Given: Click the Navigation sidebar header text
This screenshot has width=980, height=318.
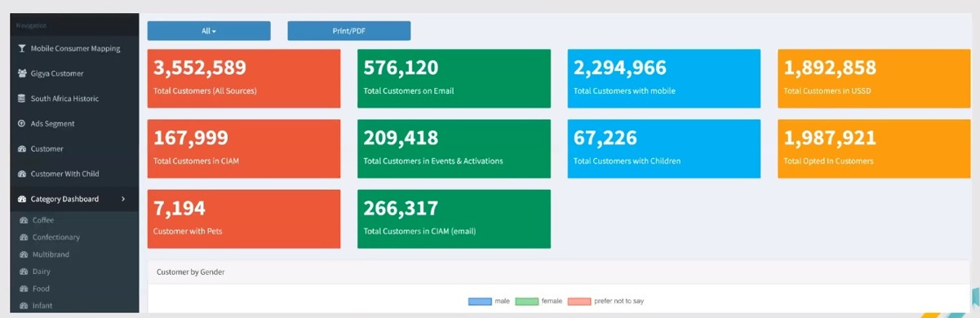Looking at the screenshot, I should (x=32, y=25).
